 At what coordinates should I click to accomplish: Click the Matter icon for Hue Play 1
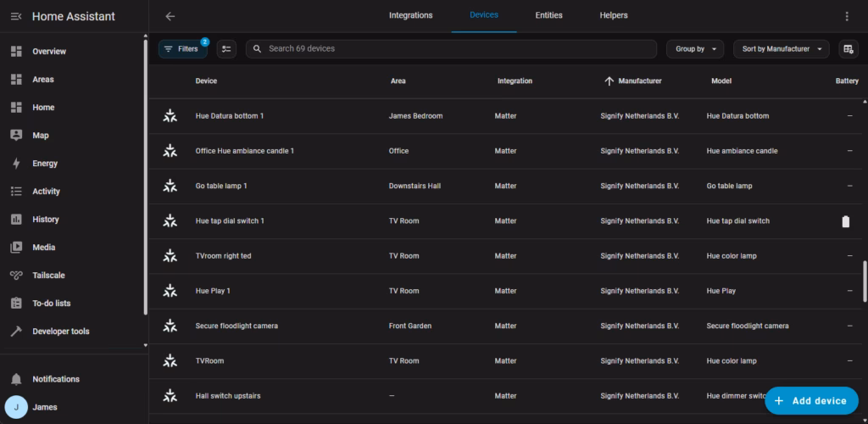coord(170,291)
